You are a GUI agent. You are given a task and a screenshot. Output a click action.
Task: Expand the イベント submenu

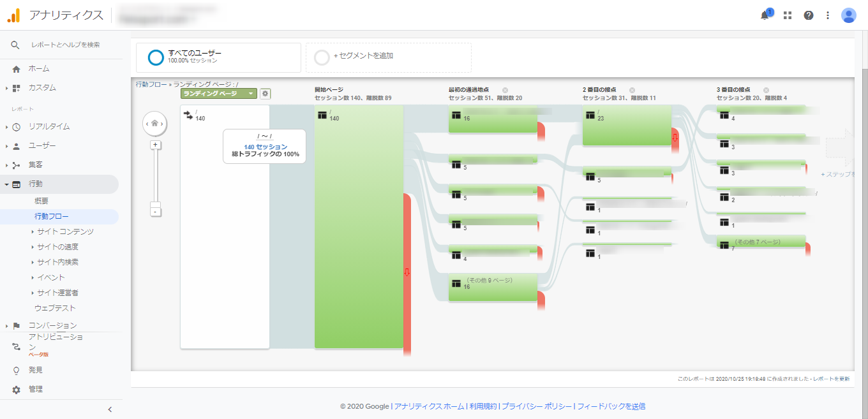[x=33, y=277]
